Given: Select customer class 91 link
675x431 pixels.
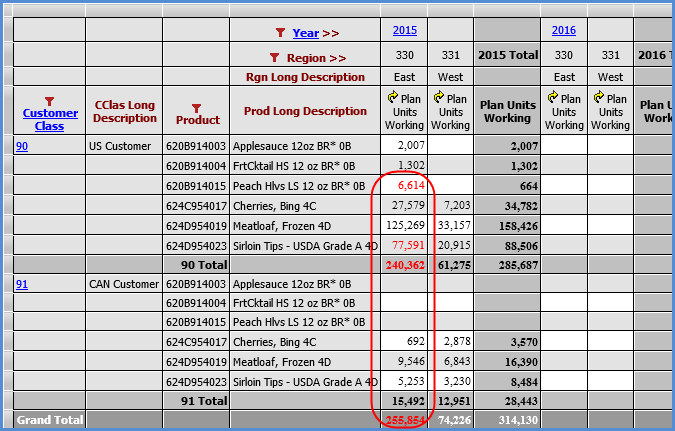Looking at the screenshot, I should tap(21, 284).
